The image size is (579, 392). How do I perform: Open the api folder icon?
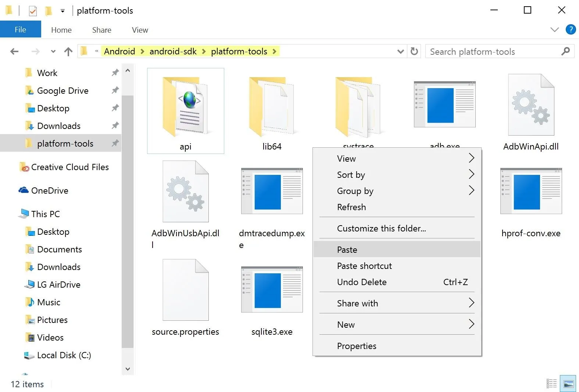tap(185, 107)
